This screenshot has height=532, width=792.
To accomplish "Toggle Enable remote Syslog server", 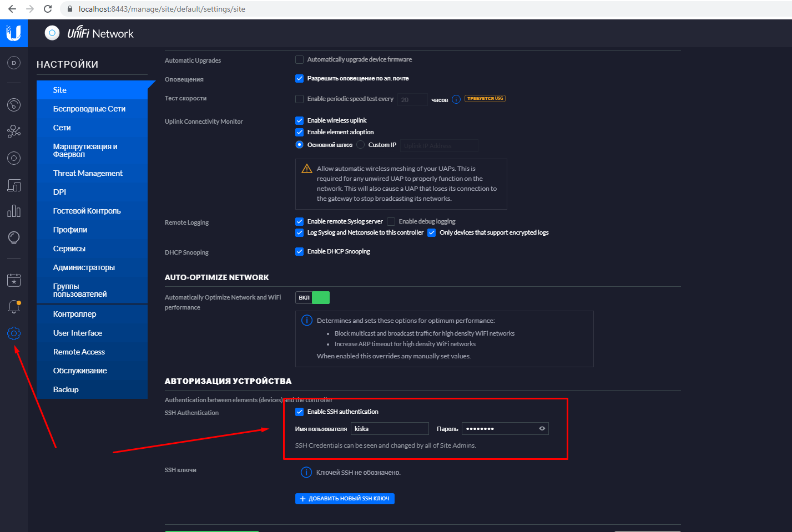I will (299, 221).
